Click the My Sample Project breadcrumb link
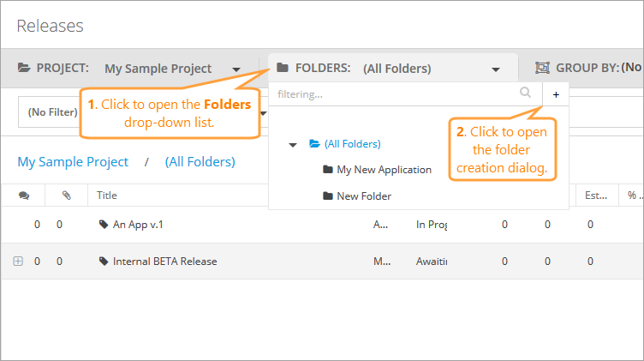The image size is (644, 361). point(73,161)
